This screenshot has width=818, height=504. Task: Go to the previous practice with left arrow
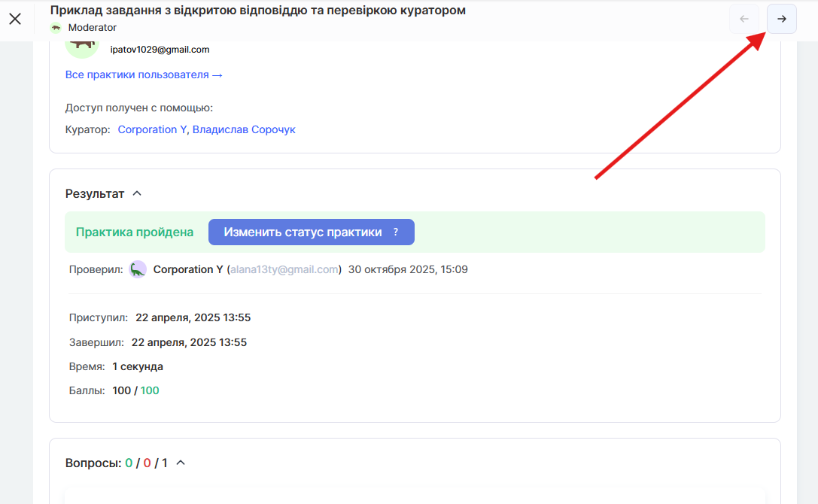[744, 19]
